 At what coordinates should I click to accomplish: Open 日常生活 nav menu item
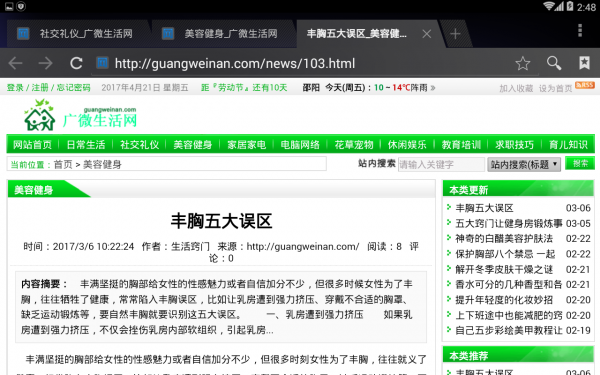click(x=86, y=145)
